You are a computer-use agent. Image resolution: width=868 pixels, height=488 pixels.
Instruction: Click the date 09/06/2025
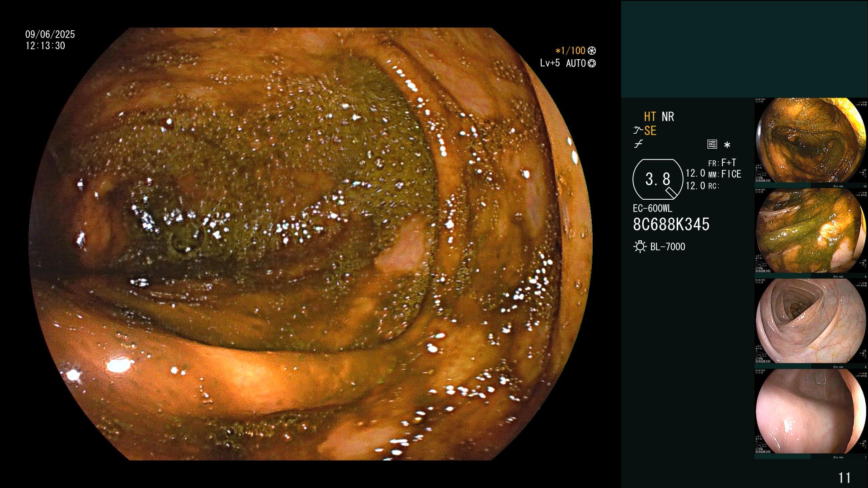pos(50,34)
